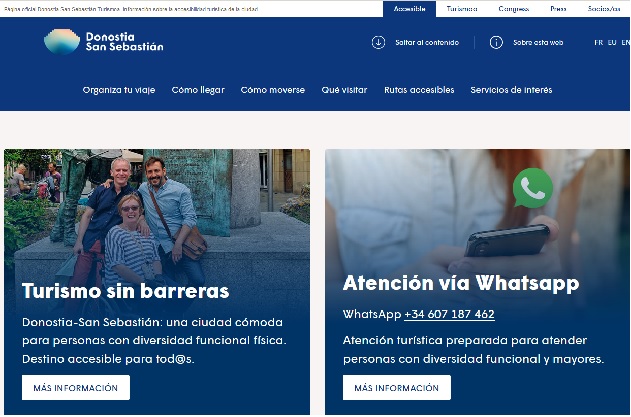The width and height of the screenshot is (631, 417).
Task: Switch language to EU
Action: coord(612,42)
